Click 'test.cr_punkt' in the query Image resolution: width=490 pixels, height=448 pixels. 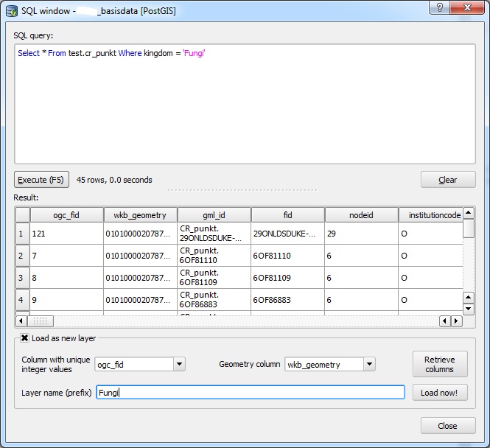coord(92,54)
